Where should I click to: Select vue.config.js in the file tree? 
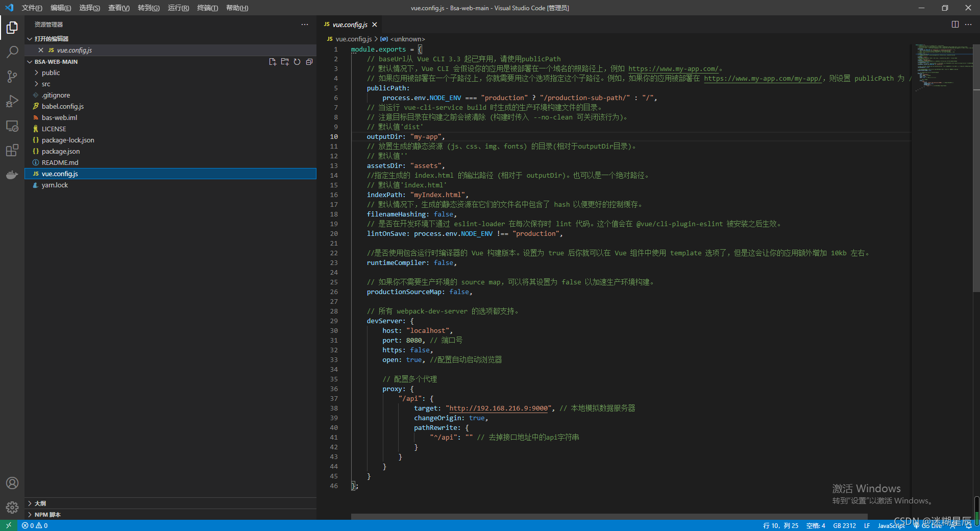(x=170, y=174)
